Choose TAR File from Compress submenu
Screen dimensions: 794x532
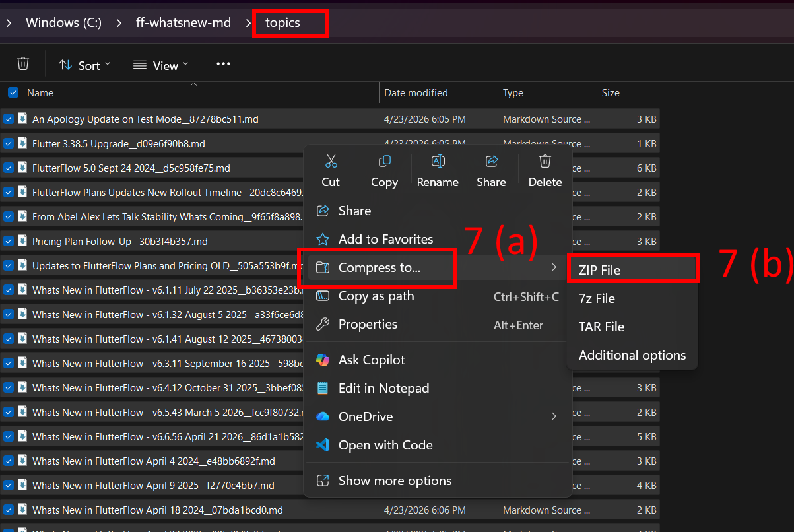pyautogui.click(x=632, y=327)
